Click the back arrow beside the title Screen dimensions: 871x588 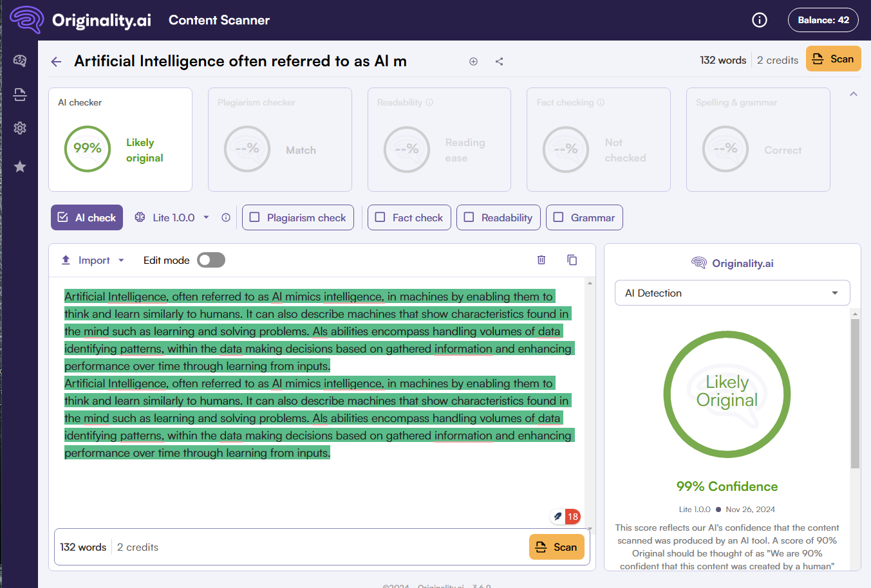(x=56, y=62)
